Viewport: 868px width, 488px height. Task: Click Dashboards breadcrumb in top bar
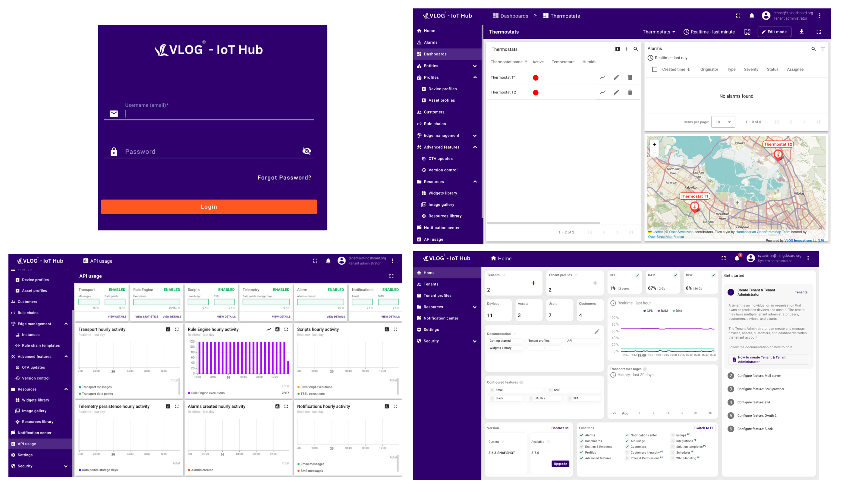tap(511, 16)
